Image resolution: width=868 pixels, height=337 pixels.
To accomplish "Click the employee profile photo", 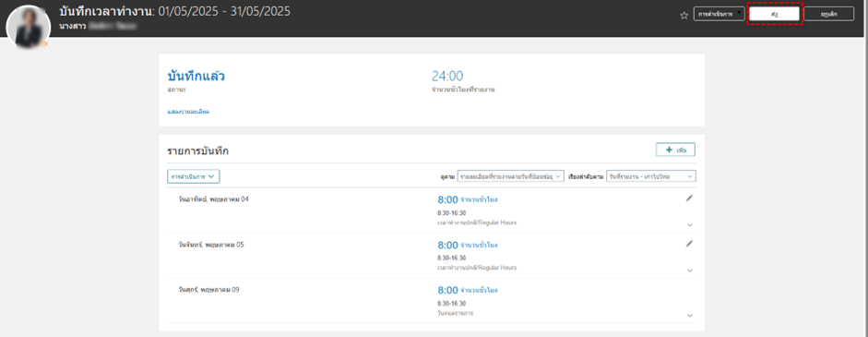I will click(x=28, y=27).
